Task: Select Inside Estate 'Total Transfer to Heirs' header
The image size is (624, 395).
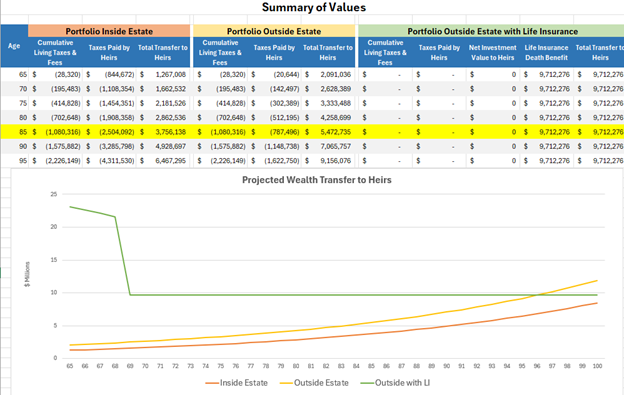Action: [x=163, y=52]
